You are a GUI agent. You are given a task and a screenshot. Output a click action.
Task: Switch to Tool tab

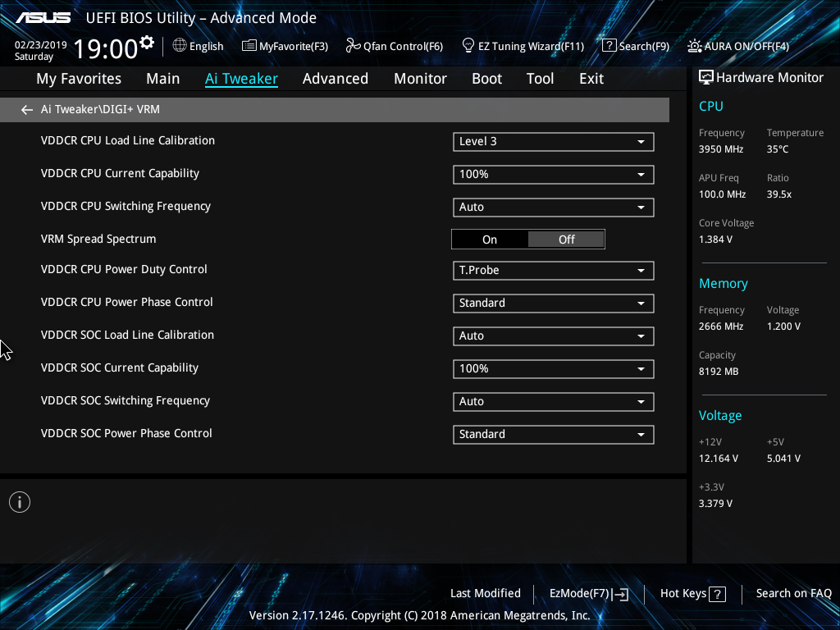coord(540,79)
